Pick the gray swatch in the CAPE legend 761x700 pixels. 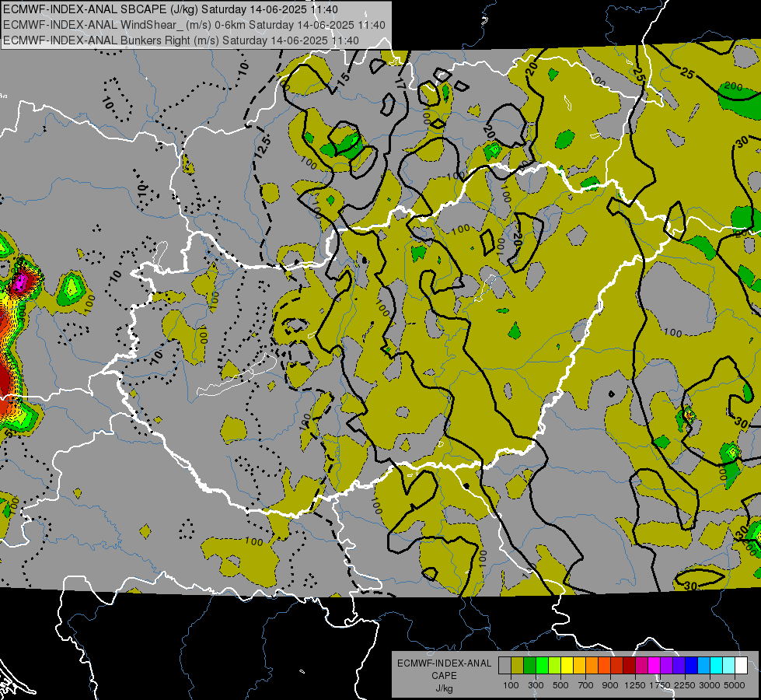504,666
